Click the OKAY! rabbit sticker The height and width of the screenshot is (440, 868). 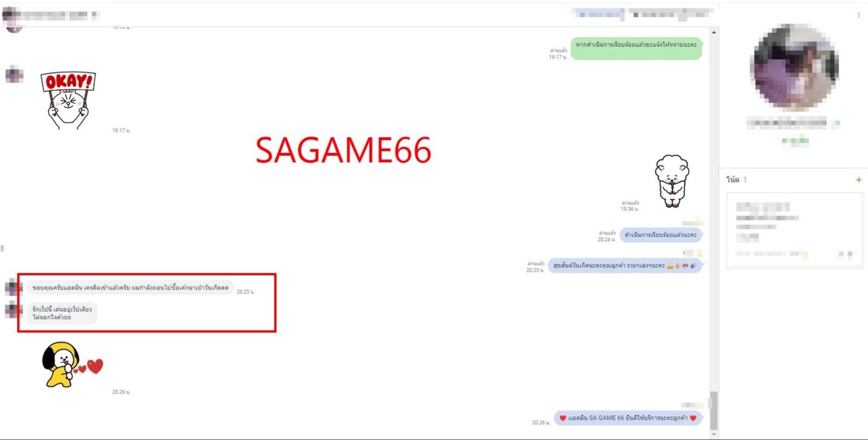click(68, 100)
